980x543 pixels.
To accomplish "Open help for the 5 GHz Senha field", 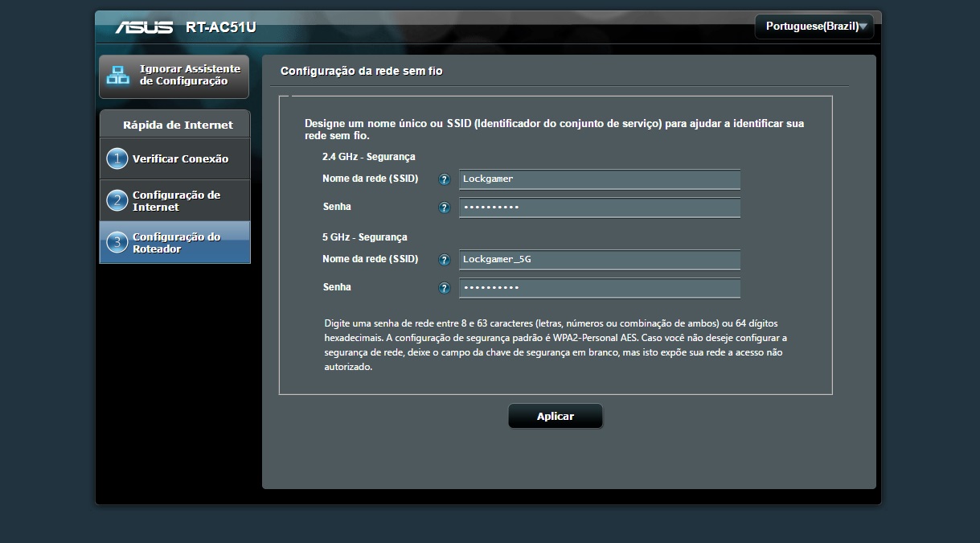I will pos(444,288).
